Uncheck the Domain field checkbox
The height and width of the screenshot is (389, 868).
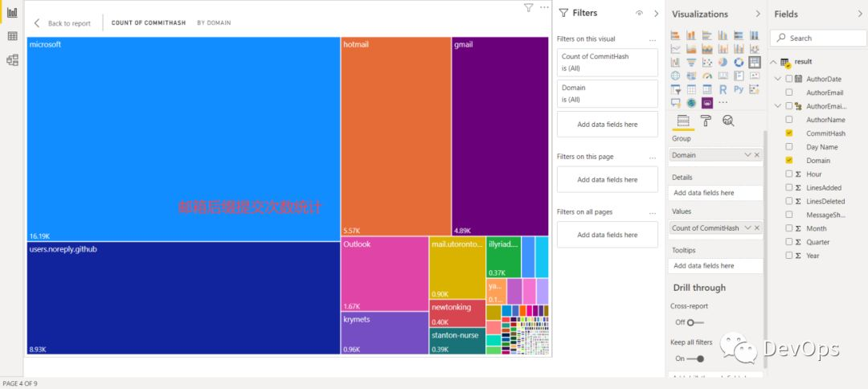pyautogui.click(x=789, y=161)
